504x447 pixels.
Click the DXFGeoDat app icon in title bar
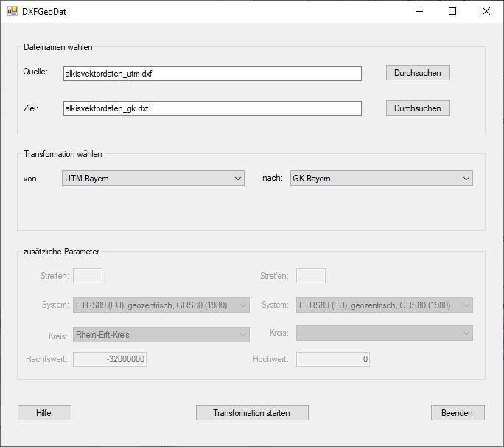[x=12, y=12]
